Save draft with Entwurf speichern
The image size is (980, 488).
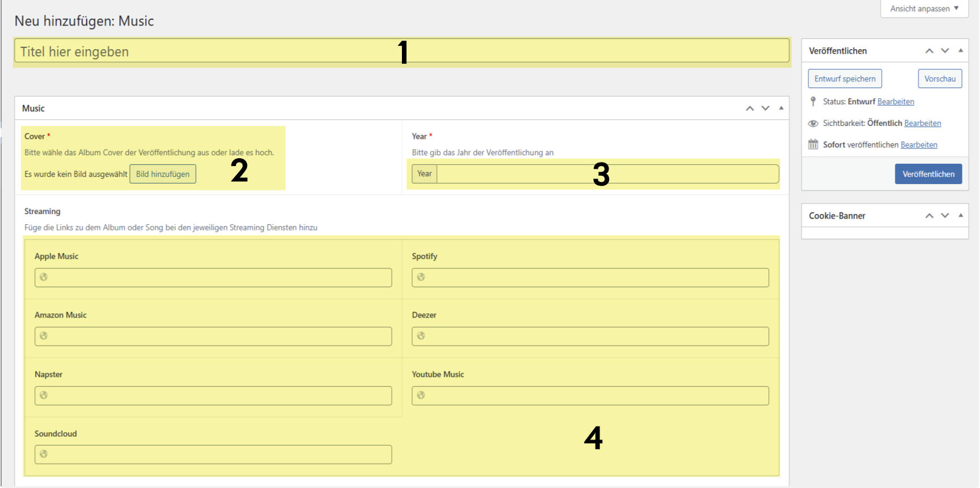pos(845,79)
